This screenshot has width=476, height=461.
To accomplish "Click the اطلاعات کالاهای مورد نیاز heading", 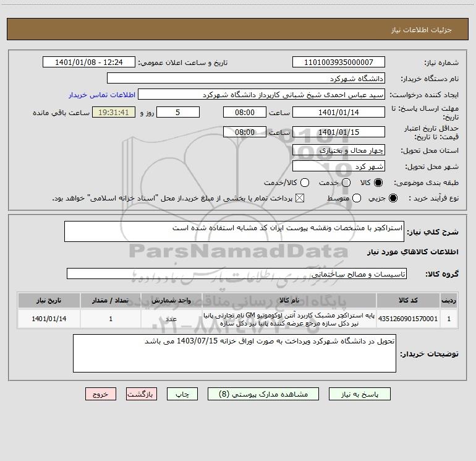I will click(412, 252).
